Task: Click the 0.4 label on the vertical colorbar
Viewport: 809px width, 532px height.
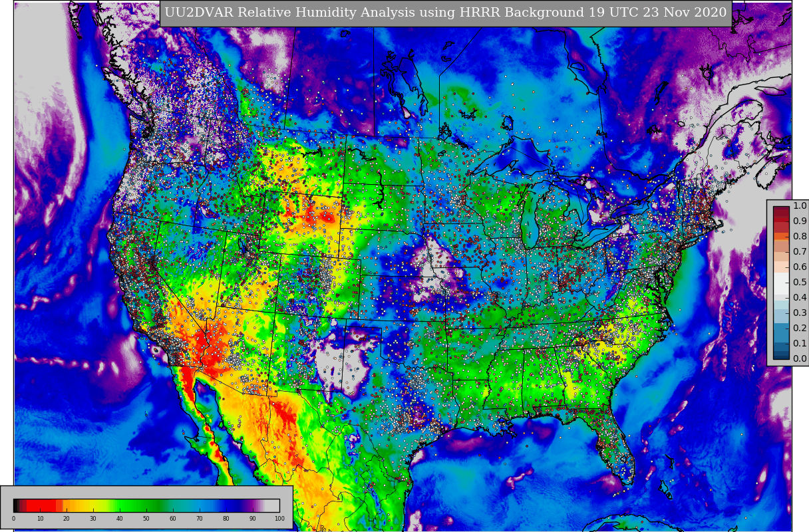Action: click(800, 298)
